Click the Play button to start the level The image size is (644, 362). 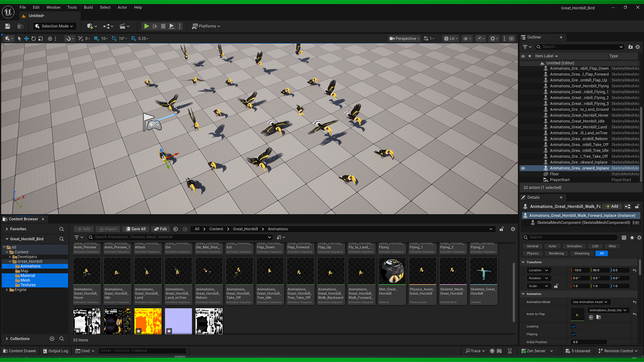pyautogui.click(x=146, y=26)
